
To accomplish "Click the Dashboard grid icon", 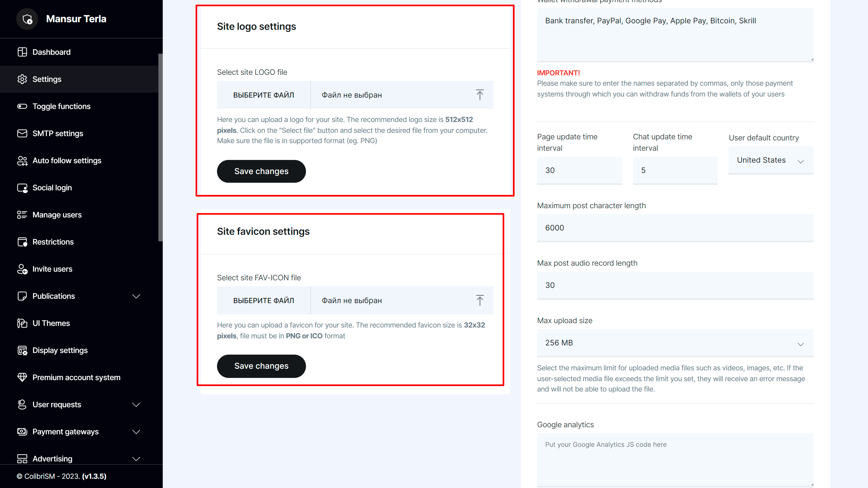I will (x=22, y=52).
